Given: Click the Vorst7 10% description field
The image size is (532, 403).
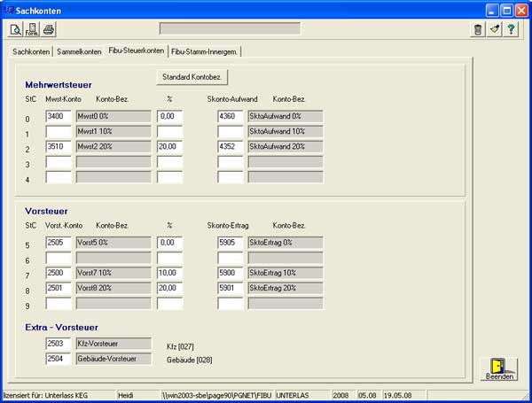Looking at the screenshot, I should click(x=113, y=273).
